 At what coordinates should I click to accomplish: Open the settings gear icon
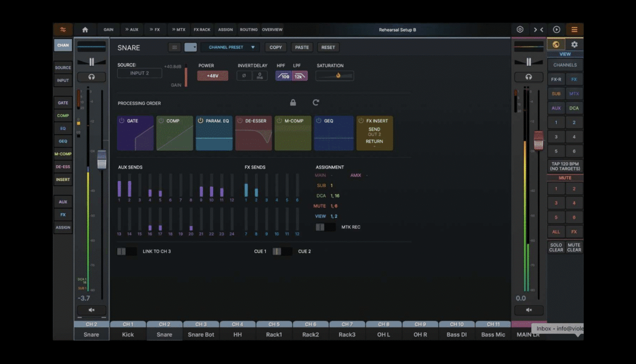point(574,45)
